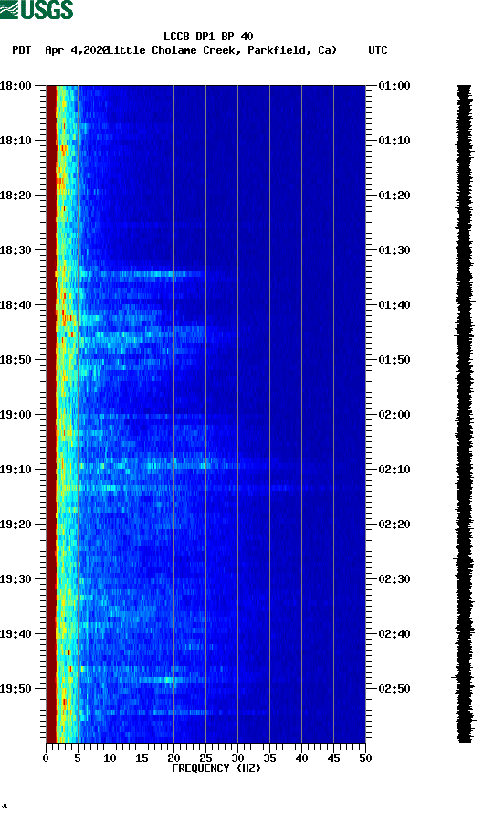
Task: Click the 02:30 UTC time label
Action: (394, 579)
